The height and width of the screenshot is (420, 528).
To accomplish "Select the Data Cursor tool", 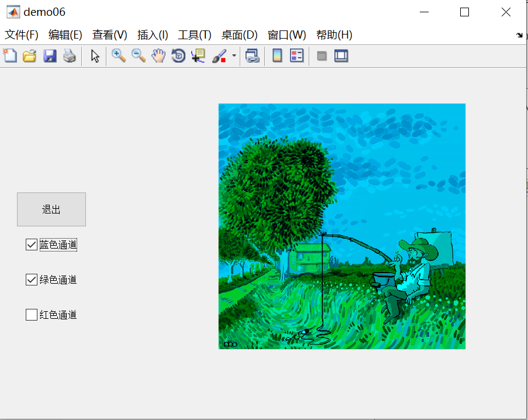I will click(x=198, y=56).
